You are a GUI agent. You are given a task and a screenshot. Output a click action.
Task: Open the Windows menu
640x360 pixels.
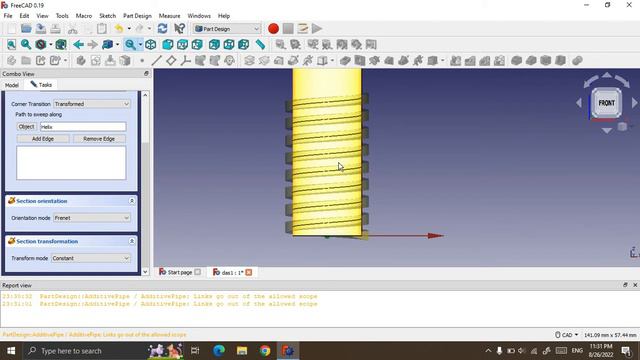[x=199, y=16]
